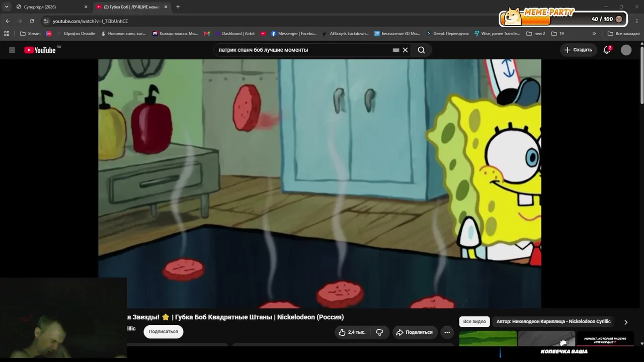The width and height of the screenshot is (644, 362).
Task: Show next video filter chips arrow
Action: click(x=626, y=322)
